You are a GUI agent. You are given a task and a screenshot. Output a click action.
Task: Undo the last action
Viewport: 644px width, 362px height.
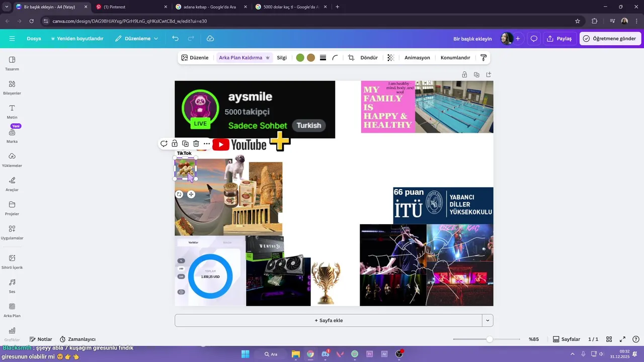[x=175, y=39]
